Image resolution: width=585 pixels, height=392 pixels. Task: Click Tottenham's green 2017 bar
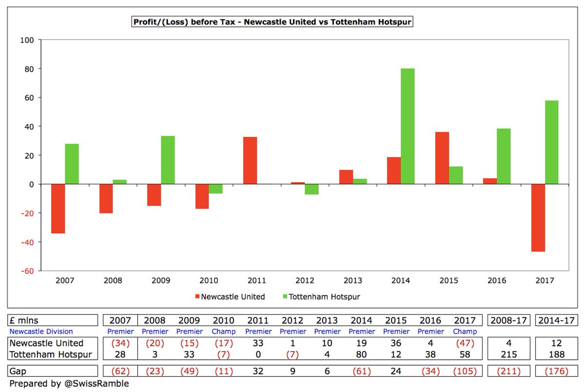tap(552, 142)
